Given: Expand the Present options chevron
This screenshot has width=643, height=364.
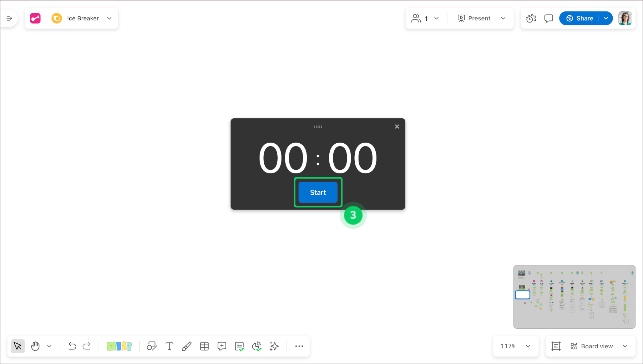Looking at the screenshot, I should pos(503,18).
